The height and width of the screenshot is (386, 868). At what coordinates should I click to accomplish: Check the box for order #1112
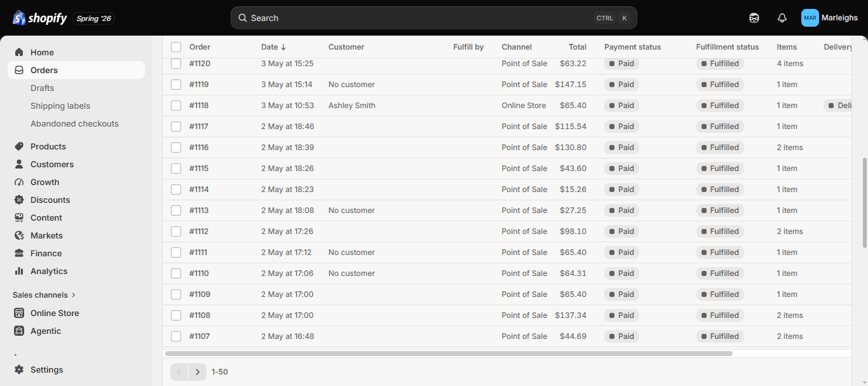pyautogui.click(x=176, y=231)
